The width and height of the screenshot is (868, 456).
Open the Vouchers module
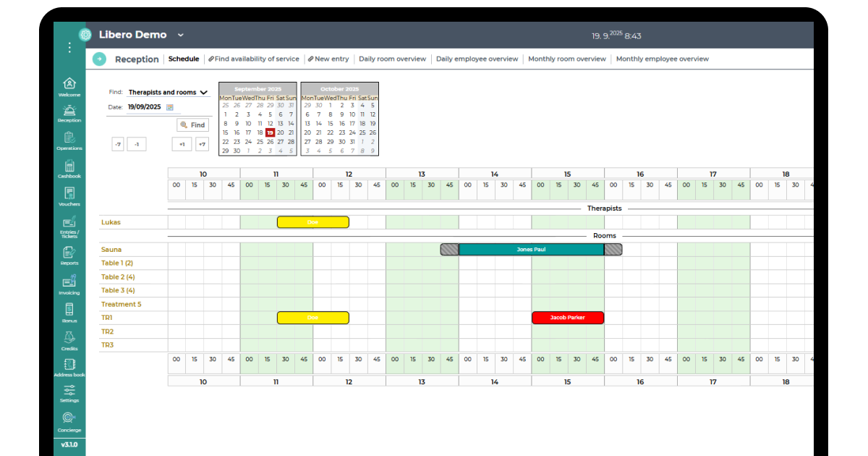69,197
